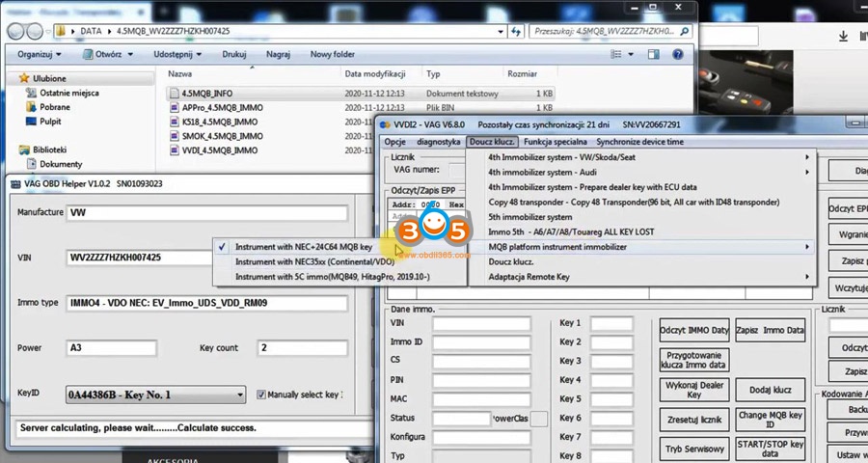Screen dimensions: 868x463
Task: Enable the Manually select key checkbox
Action: coord(261,395)
